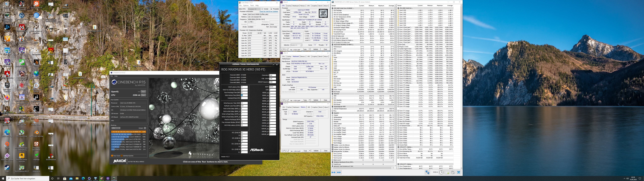The image size is (644, 181).
Task: Select Fritz Chess Benchmark desktop icon
Action: [36, 146]
